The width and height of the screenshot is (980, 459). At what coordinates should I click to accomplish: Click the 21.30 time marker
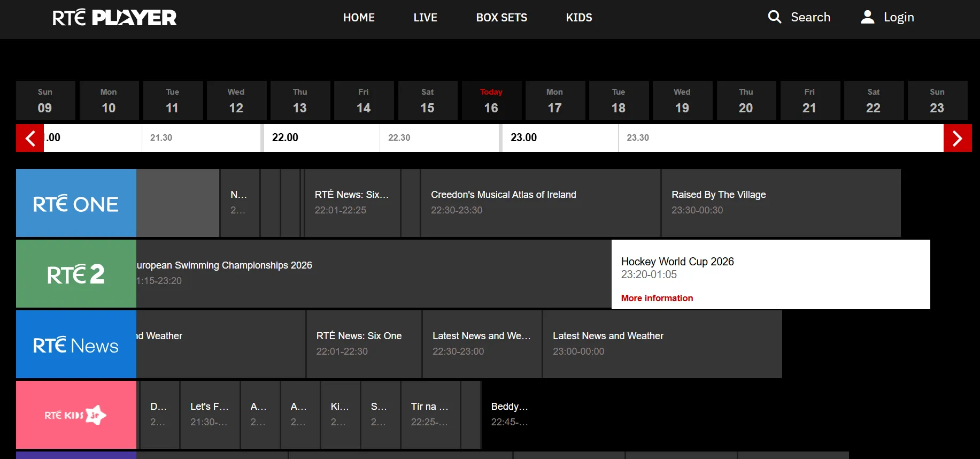point(161,137)
